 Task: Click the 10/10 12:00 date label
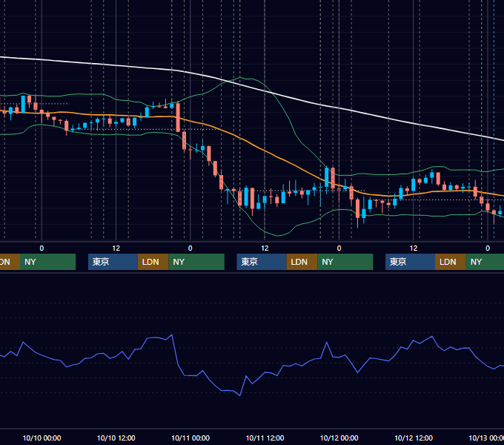(x=116, y=438)
